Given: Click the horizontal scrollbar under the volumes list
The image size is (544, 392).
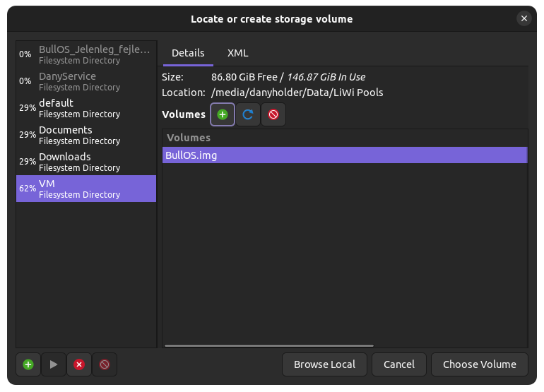Looking at the screenshot, I should [x=269, y=345].
